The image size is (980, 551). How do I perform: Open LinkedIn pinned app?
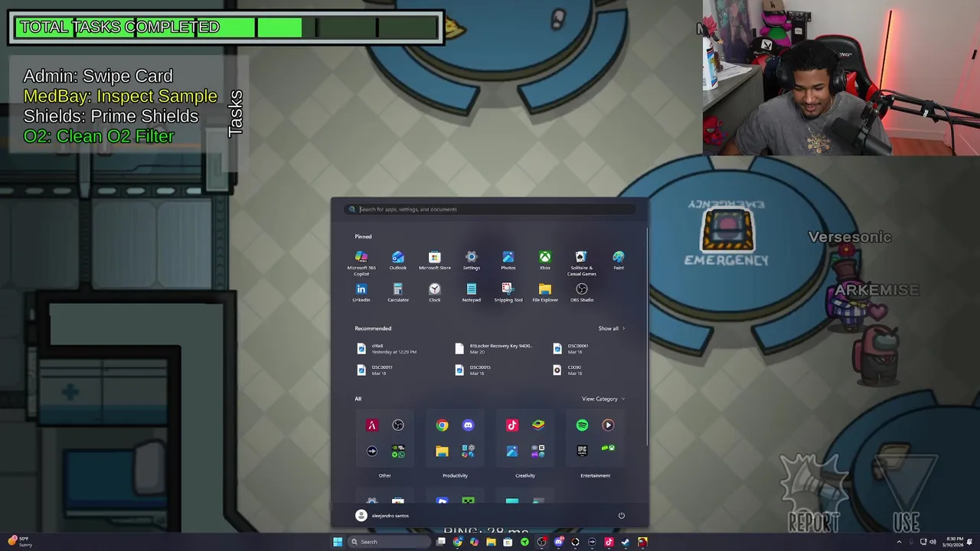361,292
